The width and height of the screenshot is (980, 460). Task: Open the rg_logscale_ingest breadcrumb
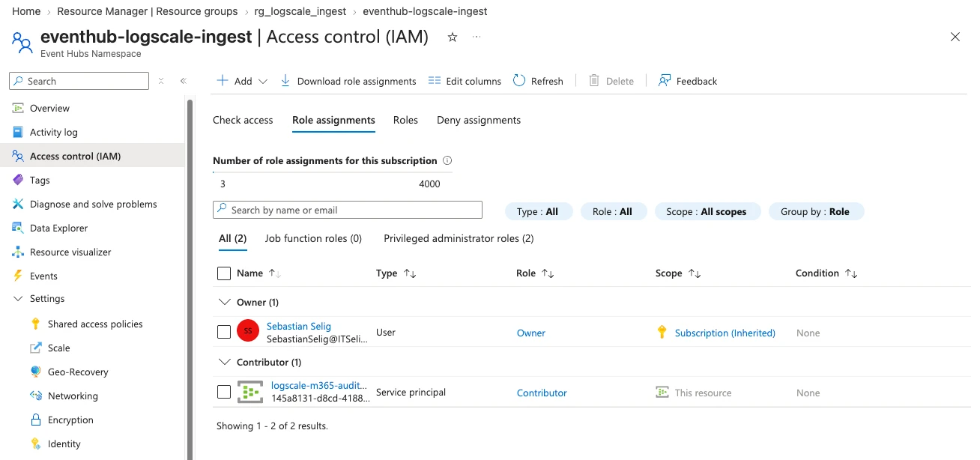coord(300,11)
